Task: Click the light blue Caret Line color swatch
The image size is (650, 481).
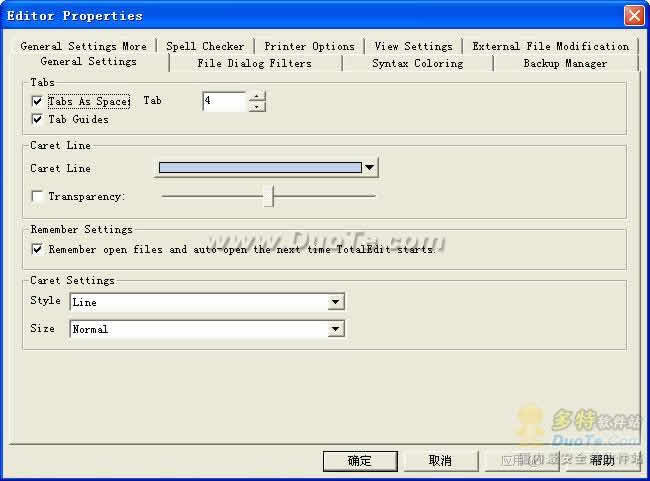Action: [260, 168]
